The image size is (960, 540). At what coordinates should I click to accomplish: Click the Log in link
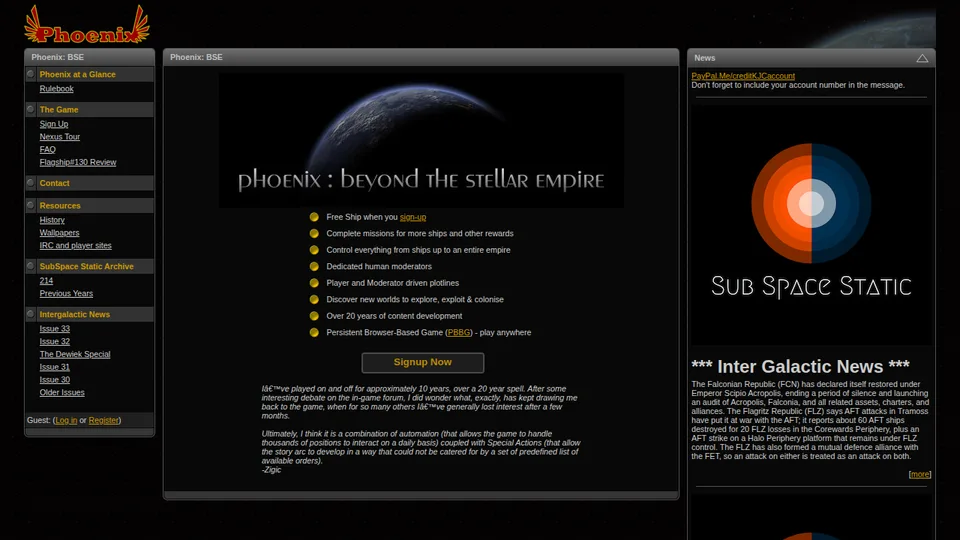pos(66,421)
